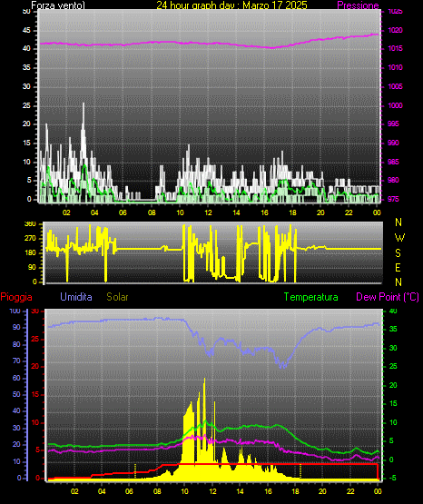Viewport: 423px width, 504px height.
Task: Click the W wind direction letter
Action: 399,238
